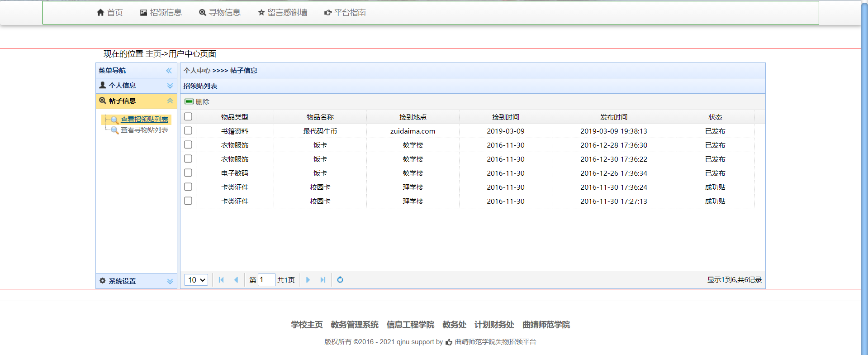The height and width of the screenshot is (355, 868).
Task: Check the row published 2016-12-28 17:36:30
Action: pyautogui.click(x=188, y=145)
